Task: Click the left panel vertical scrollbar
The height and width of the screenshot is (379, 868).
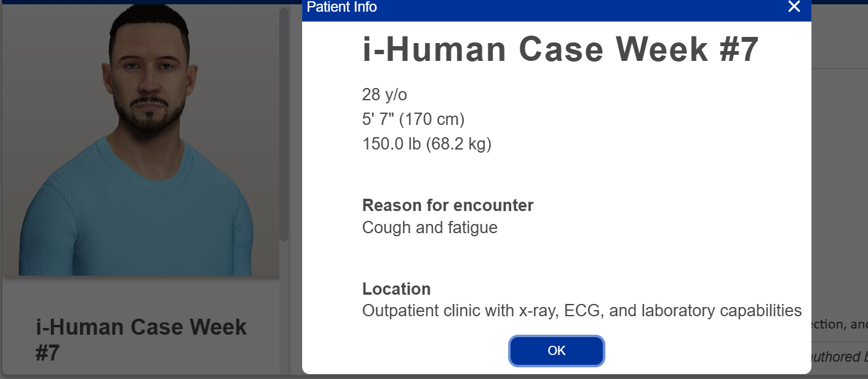Action: [284, 123]
